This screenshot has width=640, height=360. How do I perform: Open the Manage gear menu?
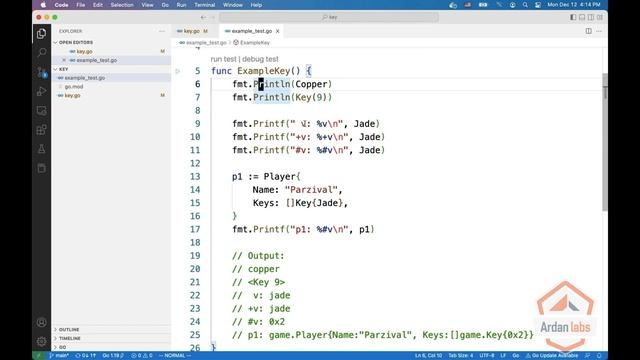41,341
